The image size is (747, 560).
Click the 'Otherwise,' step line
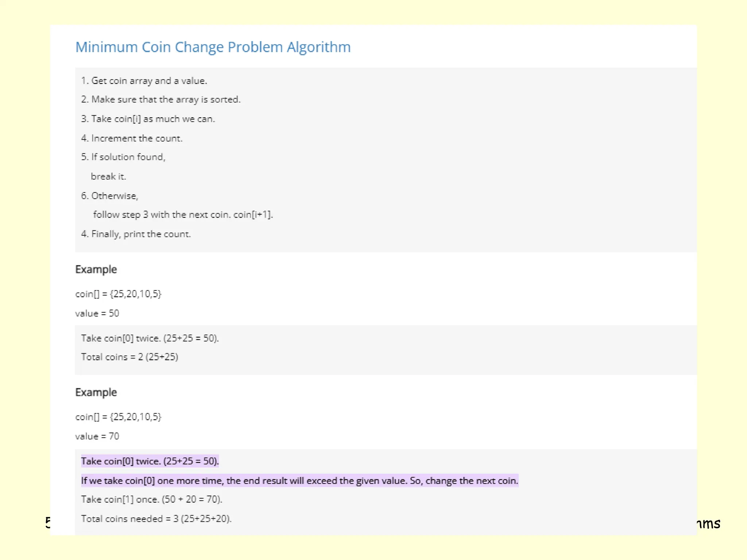click(110, 196)
